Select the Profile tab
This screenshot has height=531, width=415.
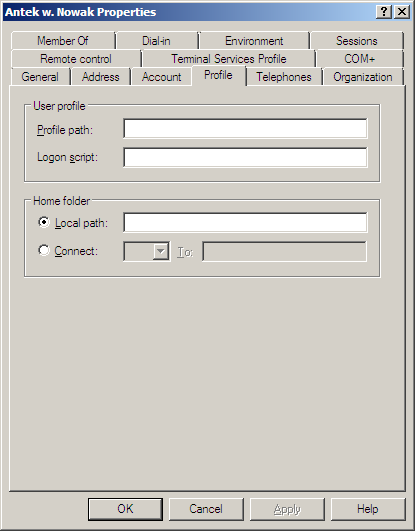(219, 75)
